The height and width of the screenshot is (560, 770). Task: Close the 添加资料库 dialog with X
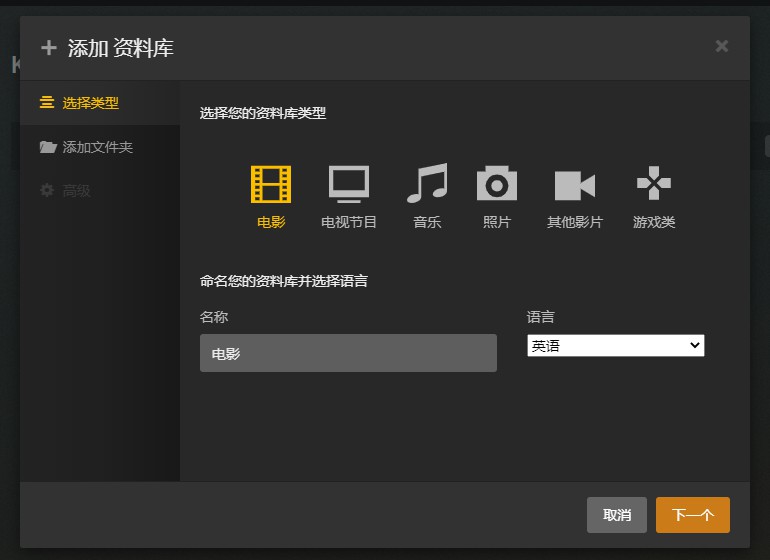pos(722,46)
